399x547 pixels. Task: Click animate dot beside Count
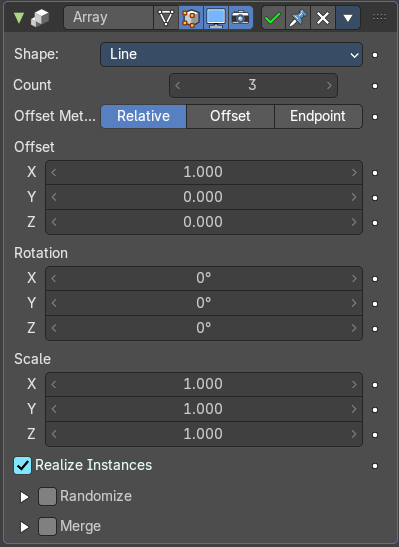[x=375, y=86]
